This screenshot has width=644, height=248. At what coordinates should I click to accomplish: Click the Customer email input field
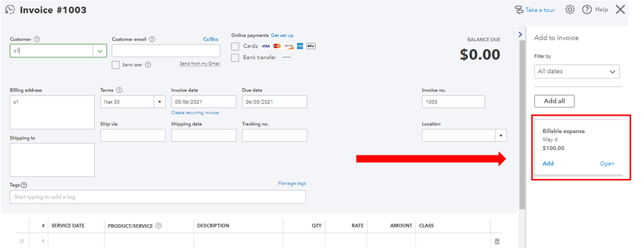point(166,51)
